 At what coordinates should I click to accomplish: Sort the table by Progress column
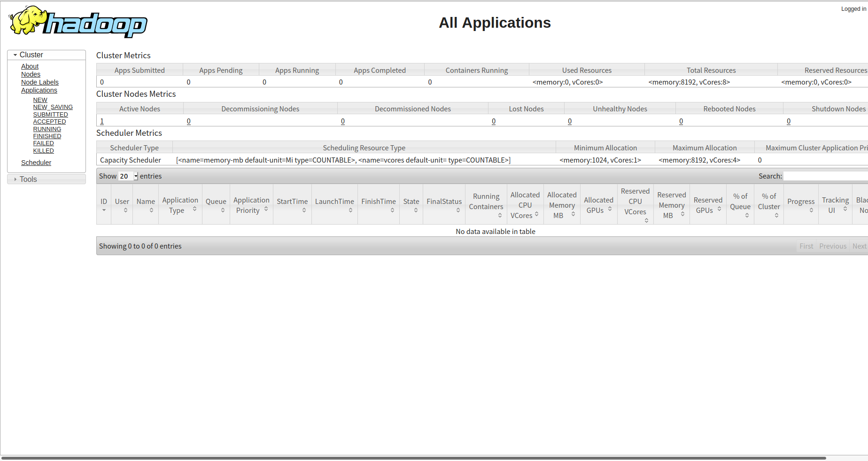point(801,204)
